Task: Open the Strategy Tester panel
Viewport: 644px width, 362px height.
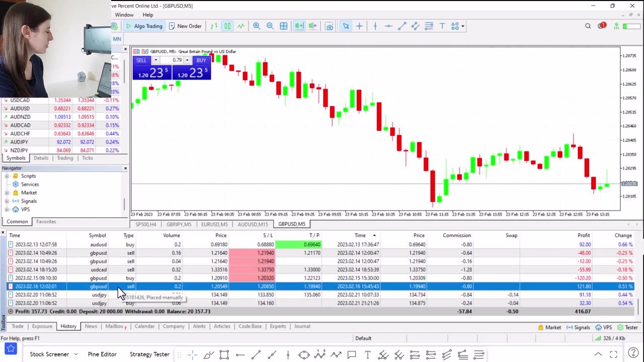Action: pyautogui.click(x=149, y=354)
